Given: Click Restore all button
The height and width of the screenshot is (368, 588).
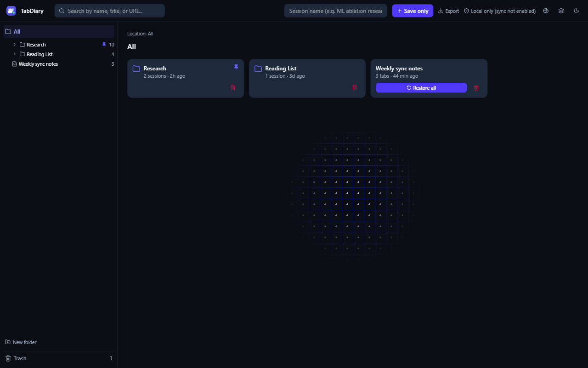Looking at the screenshot, I should (x=421, y=88).
